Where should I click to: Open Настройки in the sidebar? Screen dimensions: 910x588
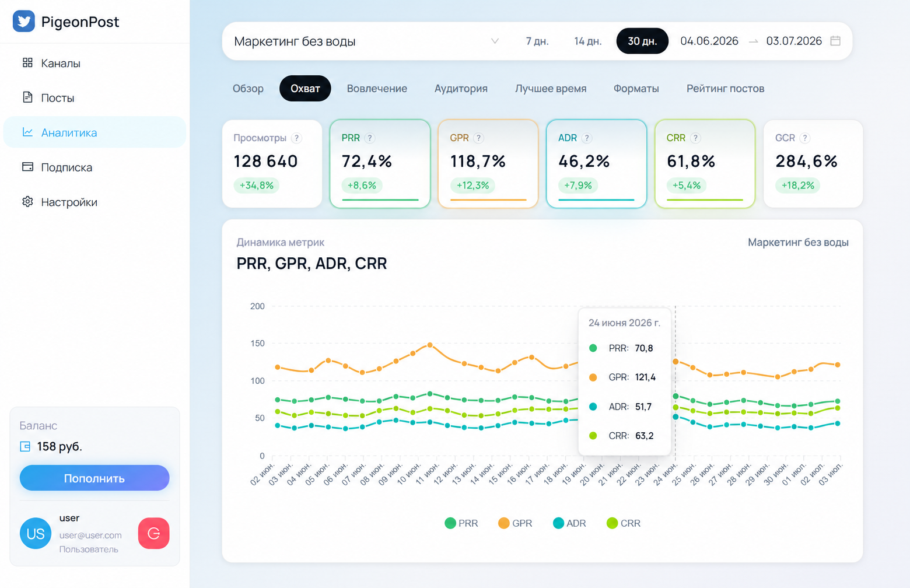tap(94, 202)
